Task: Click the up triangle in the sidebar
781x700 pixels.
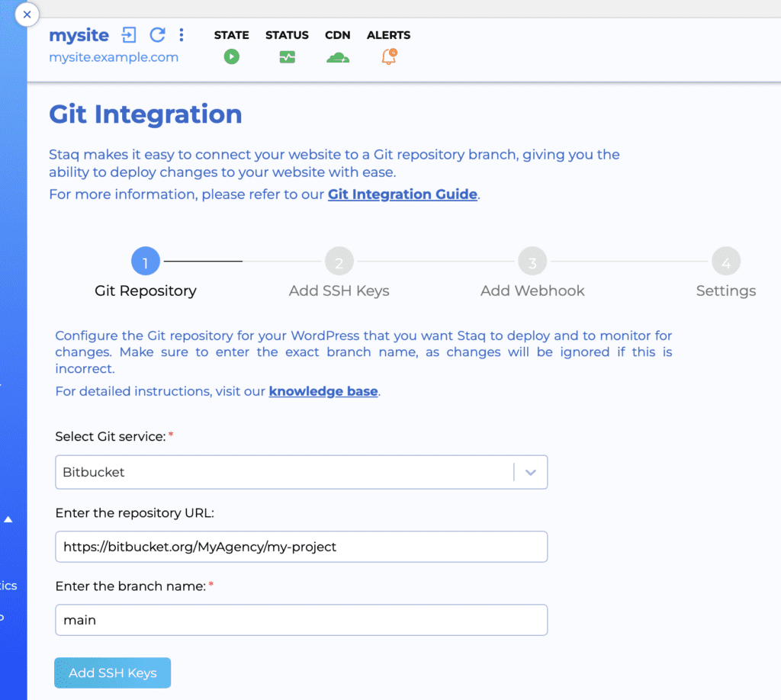Action: 8,519
